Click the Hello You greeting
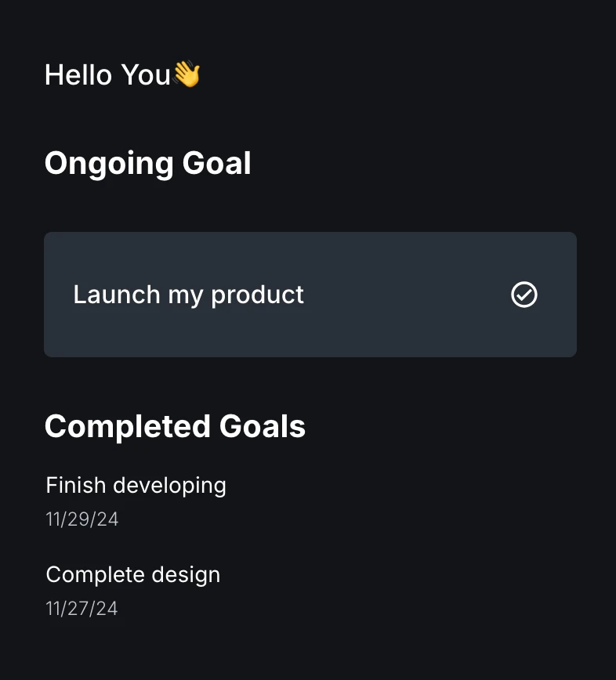The height and width of the screenshot is (680, 616). [122, 74]
